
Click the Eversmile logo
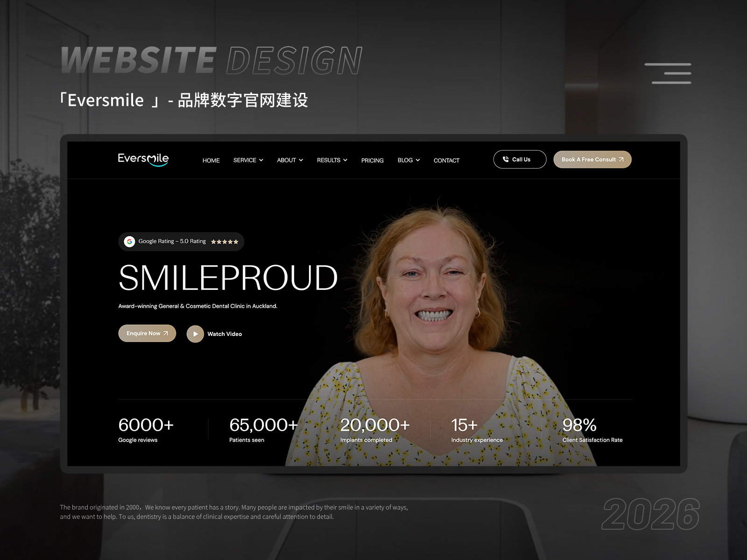click(143, 160)
